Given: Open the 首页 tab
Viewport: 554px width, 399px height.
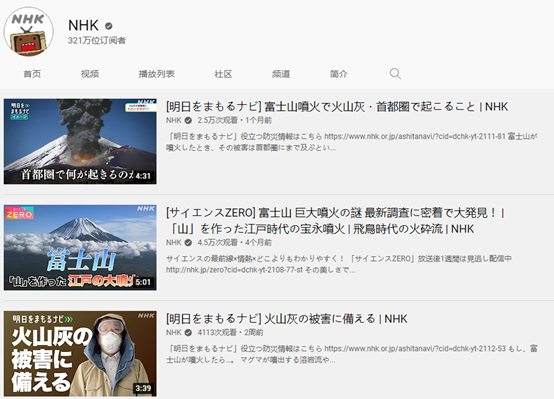Looking at the screenshot, I should point(32,74).
